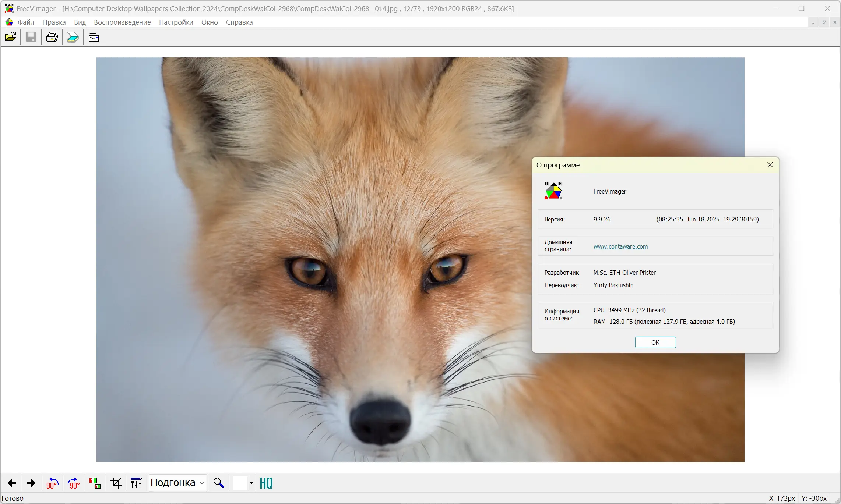Rotate image 90° counterclockwise

[x=53, y=483]
